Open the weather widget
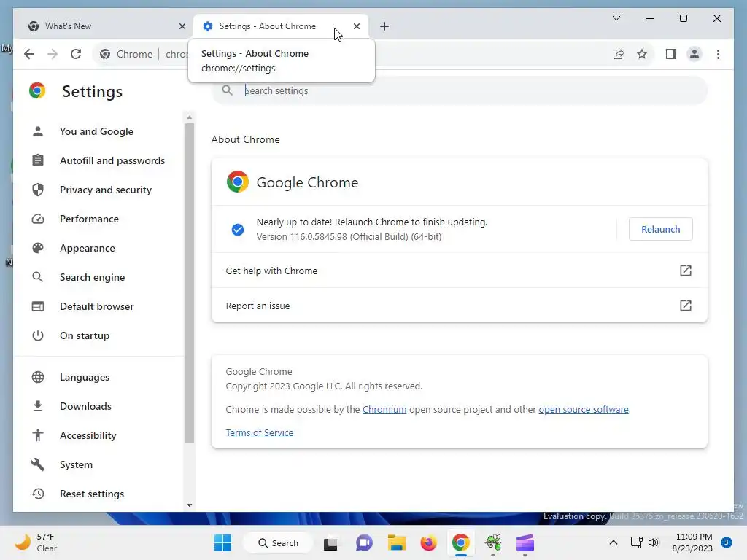 [x=36, y=542]
